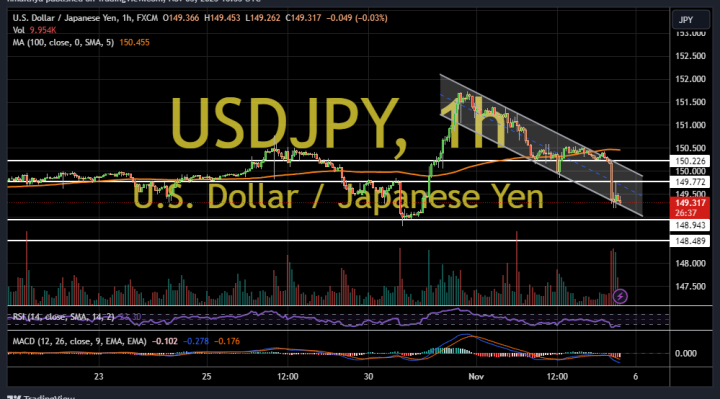The image size is (720, 399).
Task: Click the blue MACD value -0.278
Action: tap(196, 341)
